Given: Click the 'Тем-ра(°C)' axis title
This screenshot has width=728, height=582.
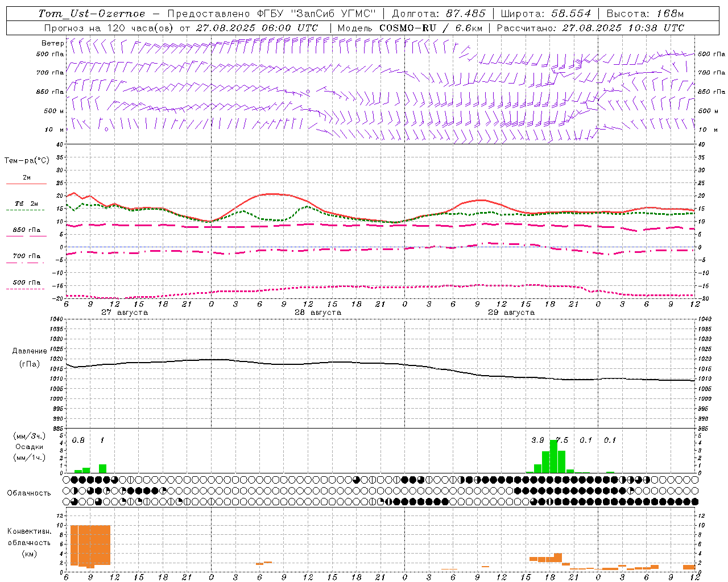Looking at the screenshot, I should tap(27, 161).
